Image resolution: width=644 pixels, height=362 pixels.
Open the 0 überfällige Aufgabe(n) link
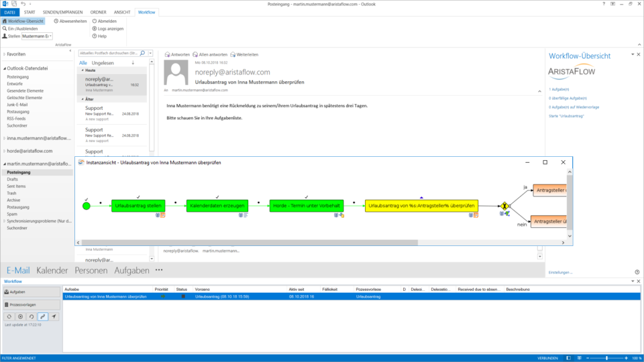tap(568, 99)
